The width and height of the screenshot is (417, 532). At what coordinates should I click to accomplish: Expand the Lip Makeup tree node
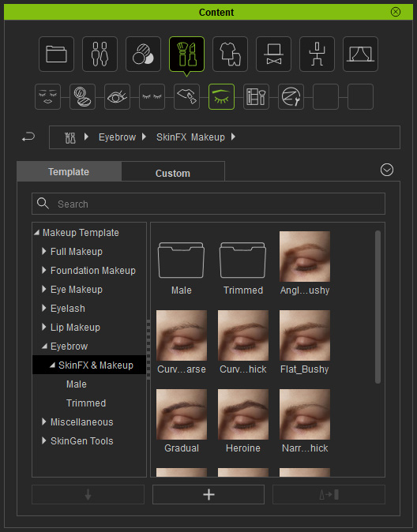(43, 328)
